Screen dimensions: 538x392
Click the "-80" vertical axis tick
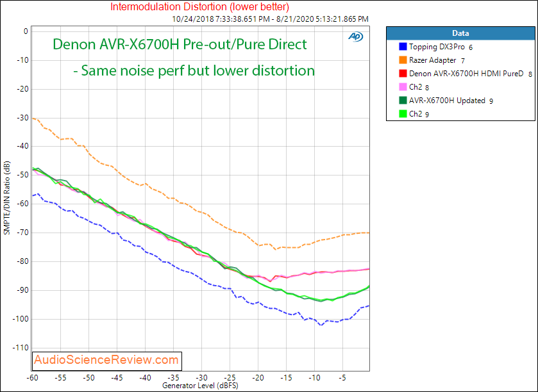(x=22, y=262)
